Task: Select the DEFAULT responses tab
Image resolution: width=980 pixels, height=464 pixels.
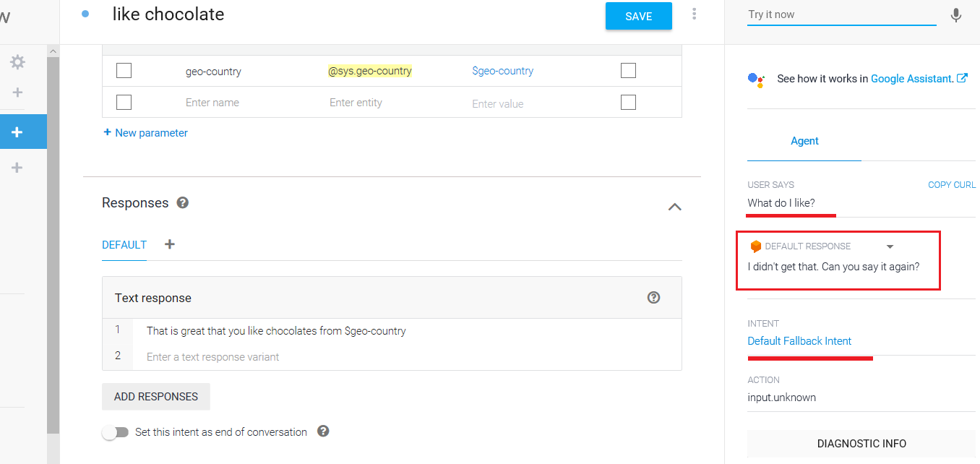Action: 124,245
